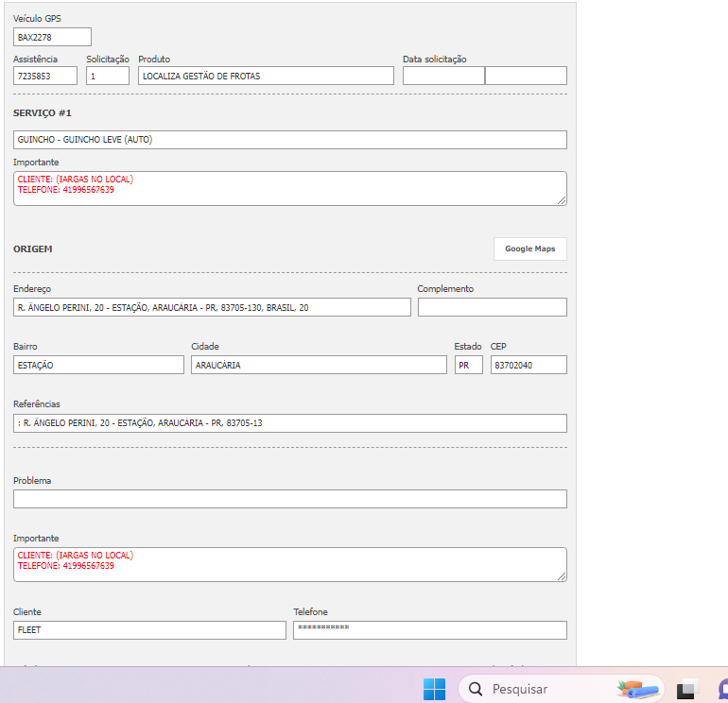Open the taskbar search magnifier icon
This screenshot has height=703, width=728.
[x=475, y=689]
